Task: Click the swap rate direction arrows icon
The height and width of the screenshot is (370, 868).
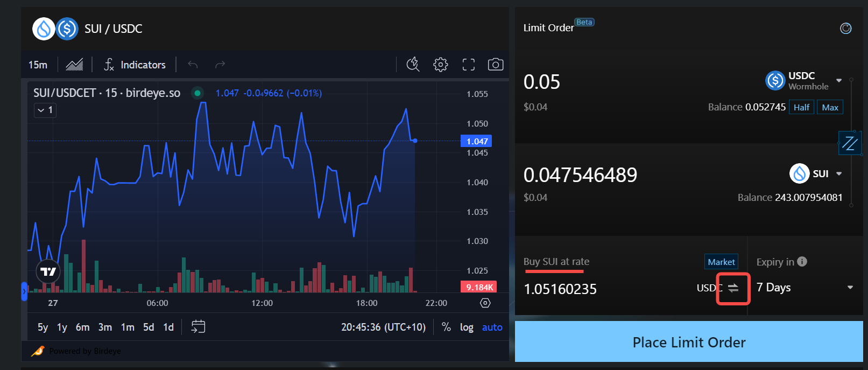Action: click(733, 288)
